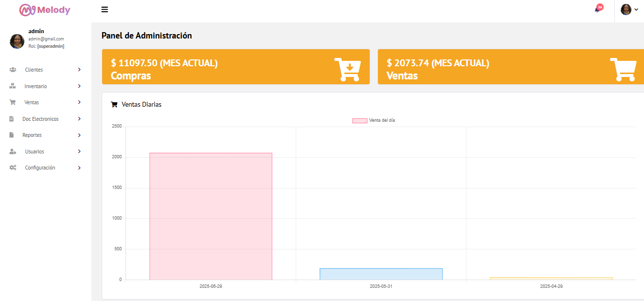This screenshot has height=302, width=644.
Task: Open the Clientes menu
Action: coord(46,70)
